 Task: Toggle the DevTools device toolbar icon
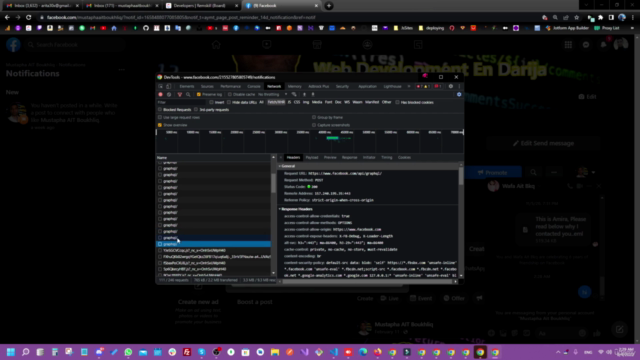169,87
